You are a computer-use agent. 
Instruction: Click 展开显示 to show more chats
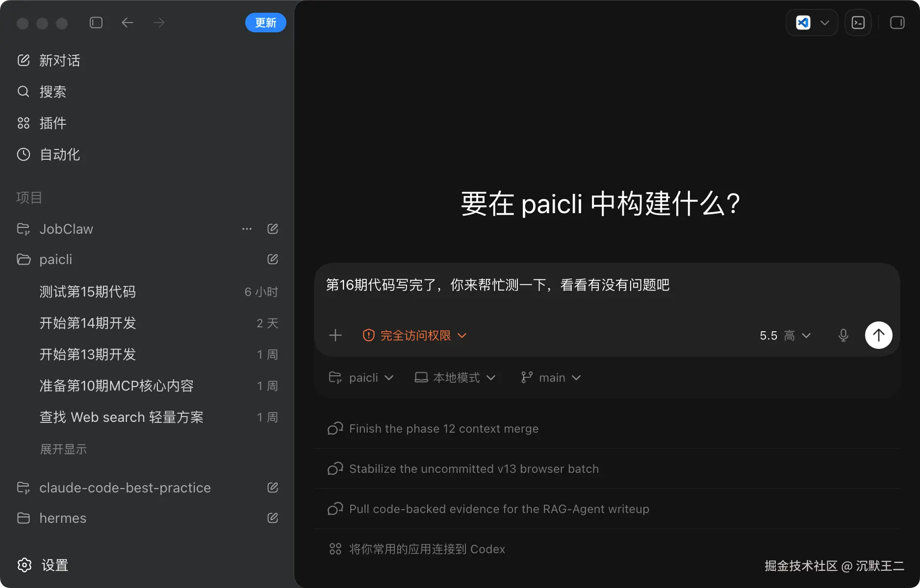(63, 449)
